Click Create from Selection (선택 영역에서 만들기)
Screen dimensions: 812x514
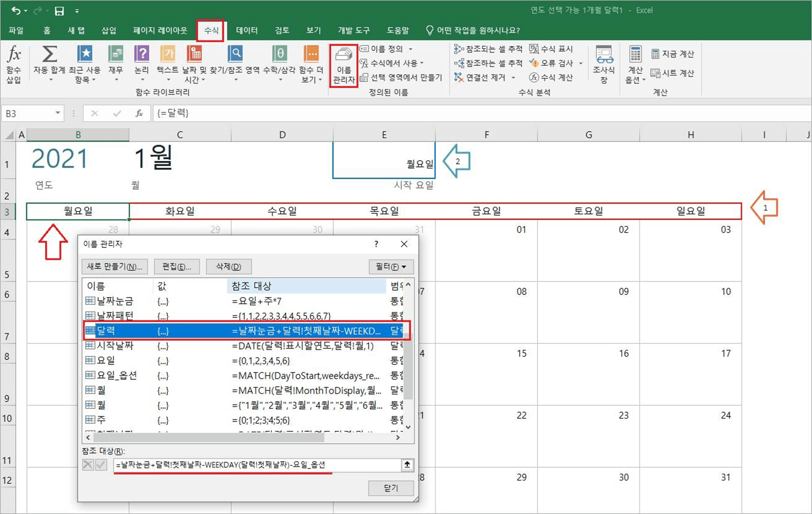click(x=401, y=77)
